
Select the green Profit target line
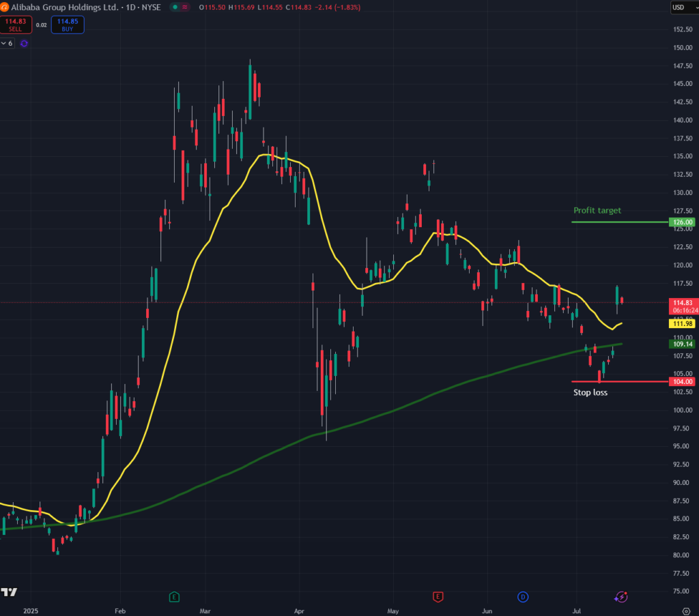point(620,222)
